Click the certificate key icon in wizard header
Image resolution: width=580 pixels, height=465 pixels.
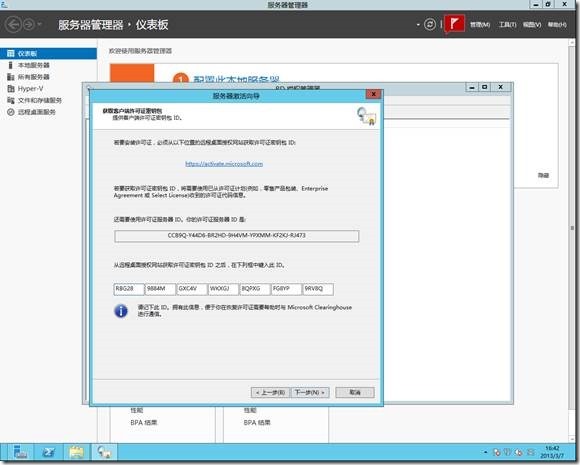pos(366,116)
